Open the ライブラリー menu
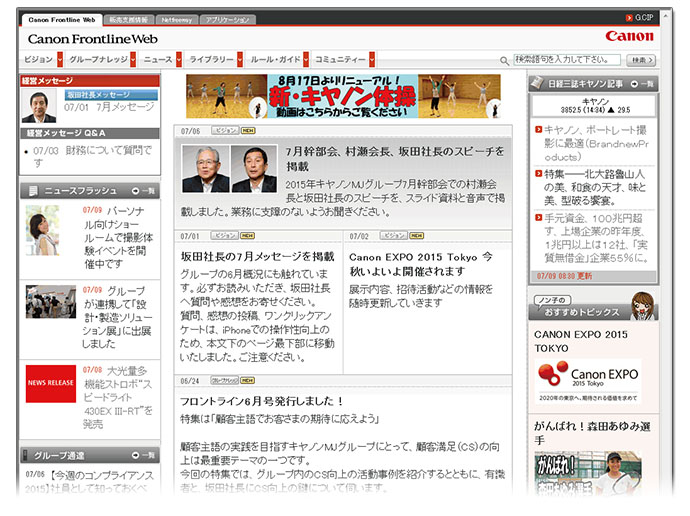 212,59
